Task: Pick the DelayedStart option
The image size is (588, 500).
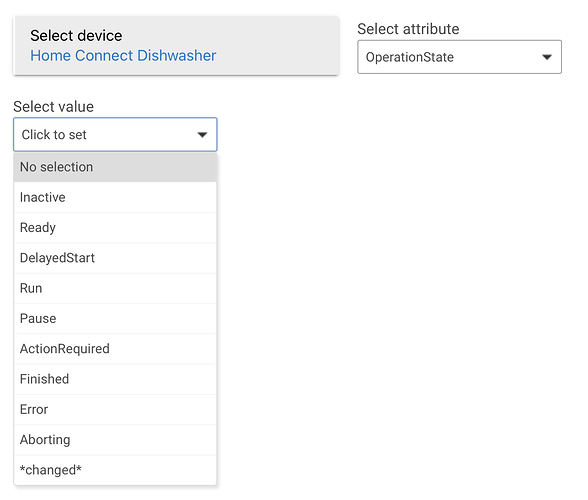Action: tap(115, 258)
